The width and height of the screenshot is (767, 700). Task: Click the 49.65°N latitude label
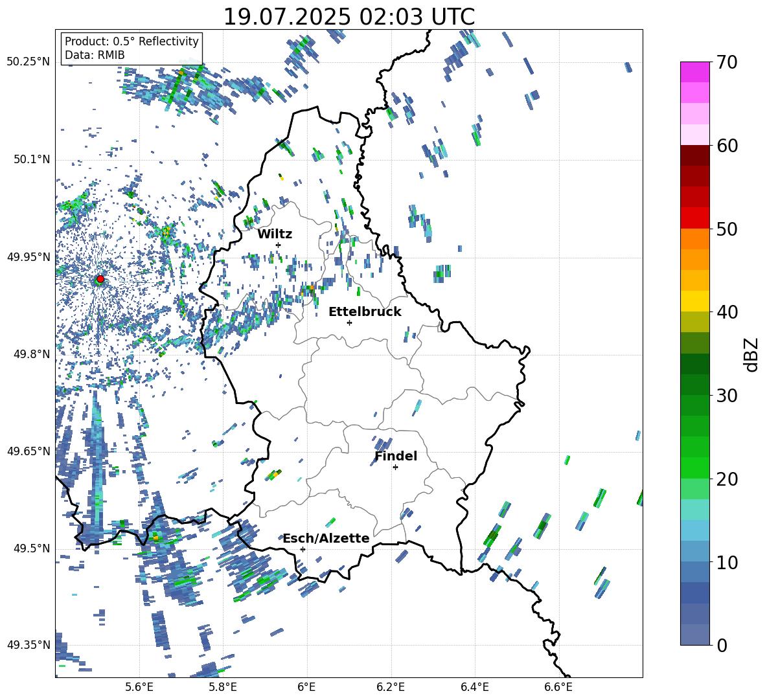tap(29, 451)
